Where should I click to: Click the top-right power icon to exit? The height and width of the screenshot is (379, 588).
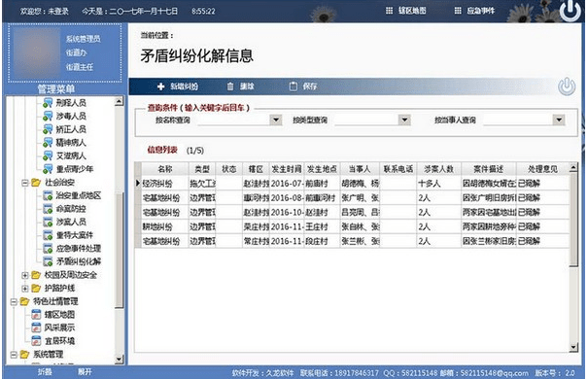570,10
